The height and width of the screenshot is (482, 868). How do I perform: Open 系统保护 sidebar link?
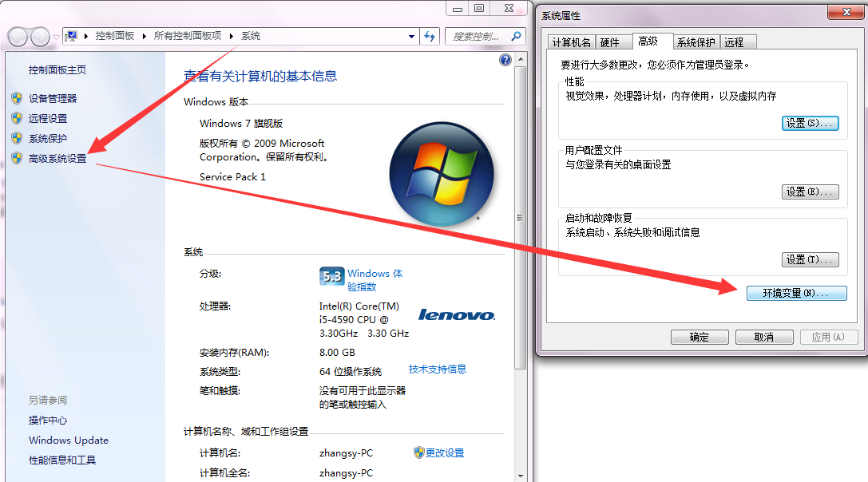tap(48, 138)
